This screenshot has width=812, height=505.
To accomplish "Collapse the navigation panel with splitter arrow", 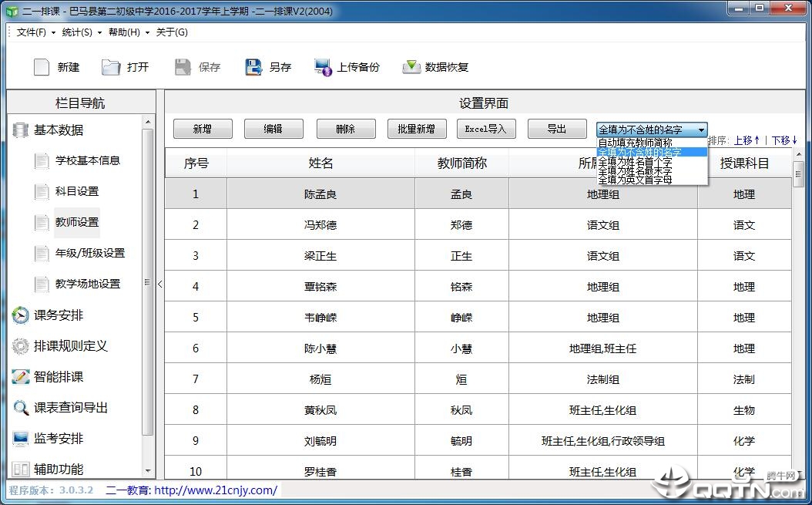I will (x=160, y=284).
